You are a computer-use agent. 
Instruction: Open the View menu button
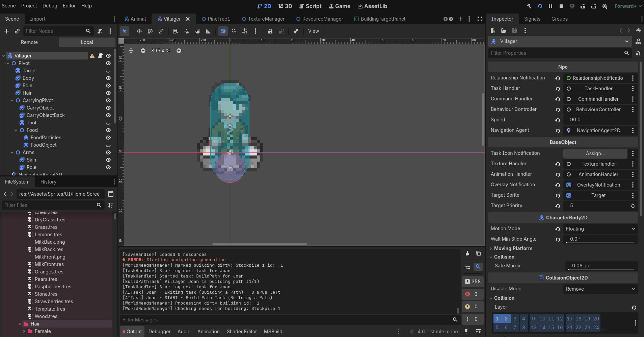click(x=313, y=31)
